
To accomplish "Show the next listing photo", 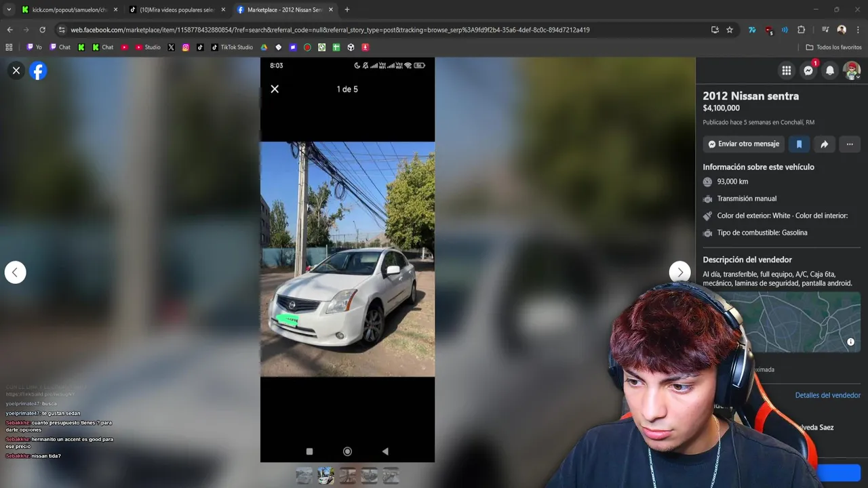I will [679, 272].
